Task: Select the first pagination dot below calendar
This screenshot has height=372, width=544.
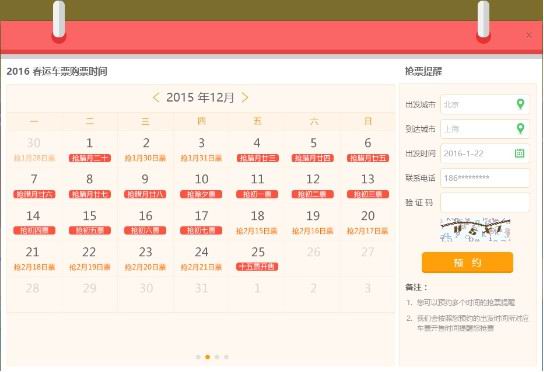Action: click(198, 357)
